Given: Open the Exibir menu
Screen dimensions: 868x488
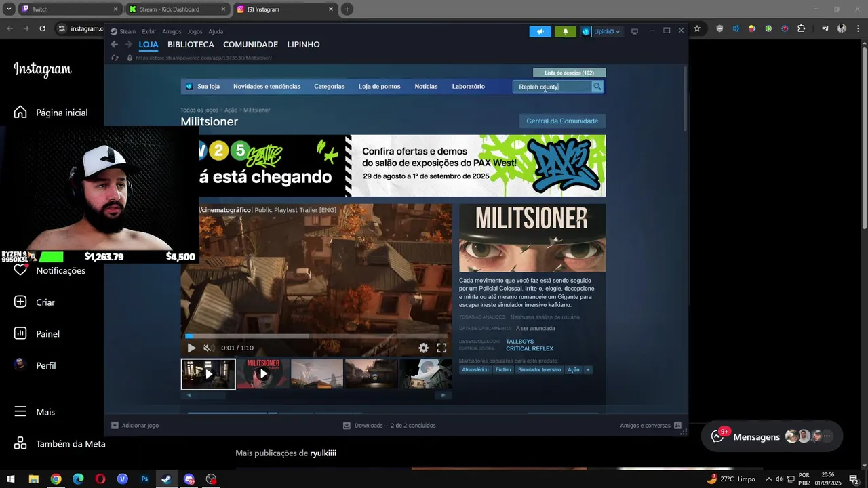Looking at the screenshot, I should (149, 31).
